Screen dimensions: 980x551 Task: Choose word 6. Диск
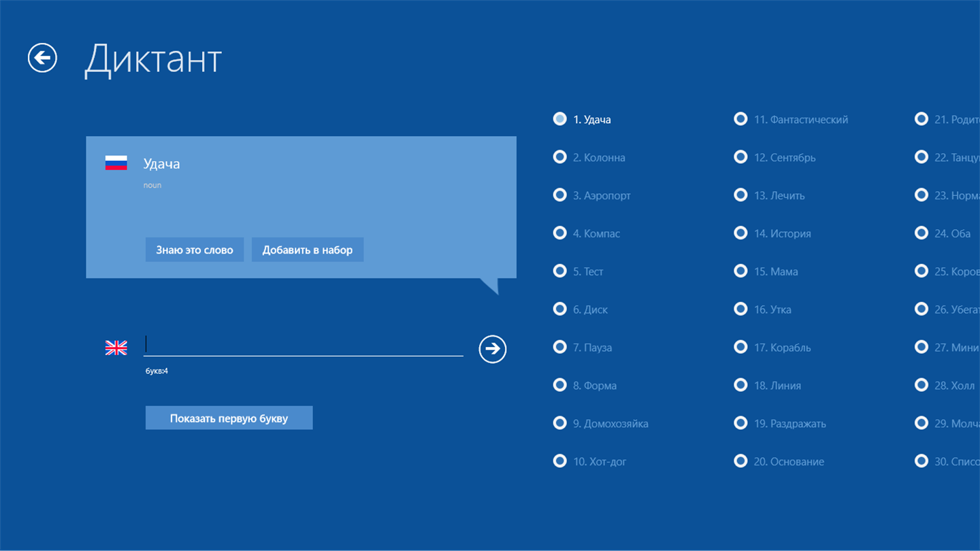click(x=581, y=310)
